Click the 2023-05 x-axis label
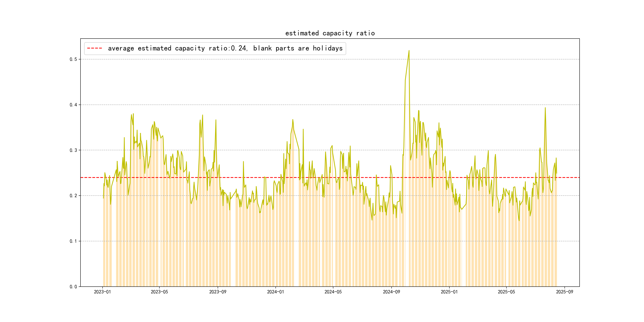The width and height of the screenshot is (644, 322). 159,292
